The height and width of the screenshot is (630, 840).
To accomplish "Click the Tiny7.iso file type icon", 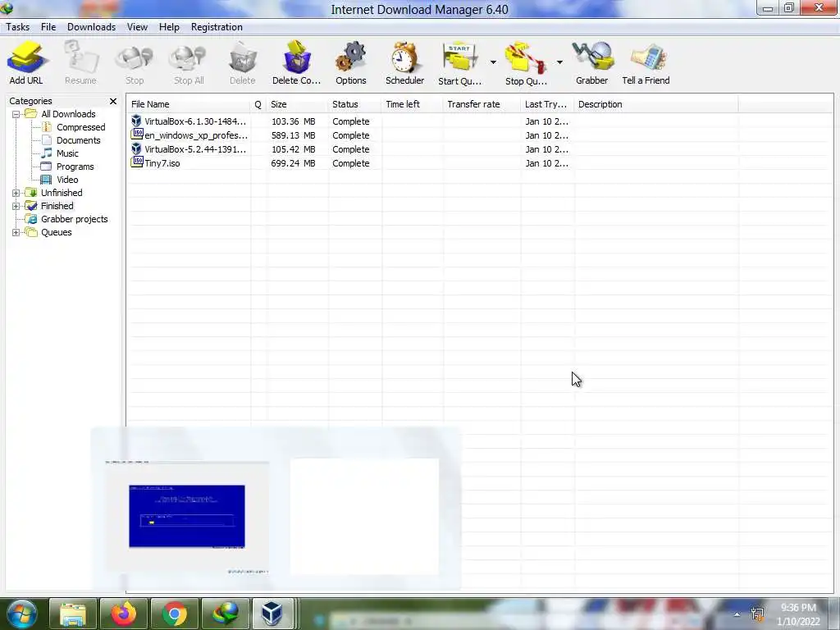I will [x=137, y=162].
